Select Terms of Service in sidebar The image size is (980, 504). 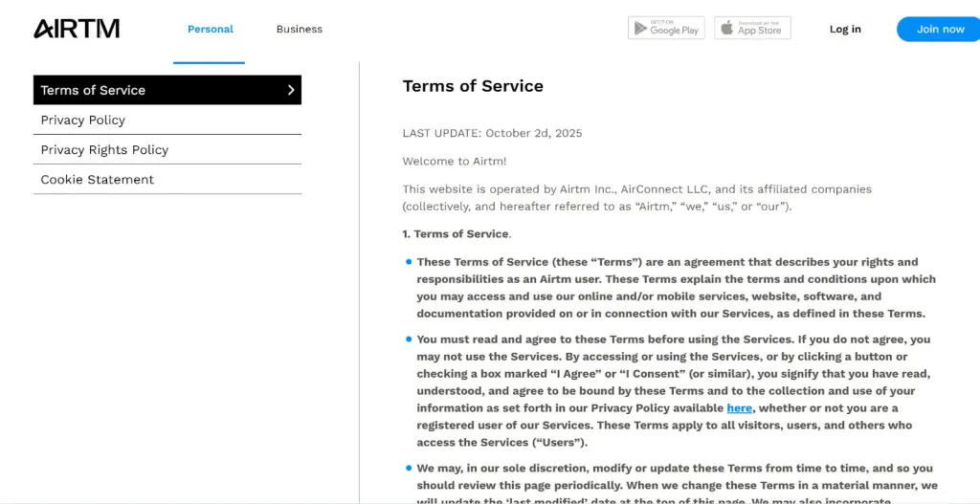pos(167,90)
